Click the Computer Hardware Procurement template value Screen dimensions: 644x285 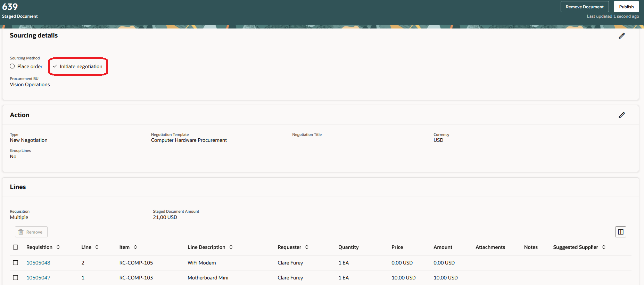[189, 140]
